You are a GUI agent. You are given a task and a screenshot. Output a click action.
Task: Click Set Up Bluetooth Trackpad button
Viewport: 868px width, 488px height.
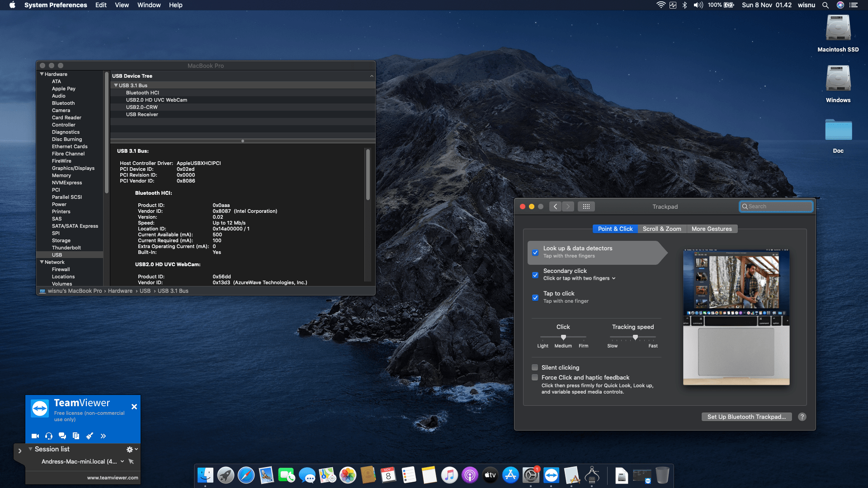tap(746, 417)
